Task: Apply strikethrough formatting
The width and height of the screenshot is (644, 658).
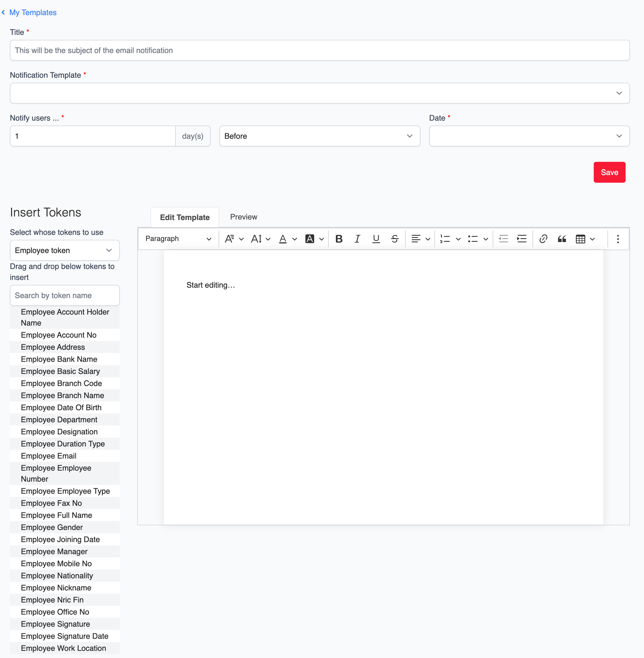Action: 394,239
